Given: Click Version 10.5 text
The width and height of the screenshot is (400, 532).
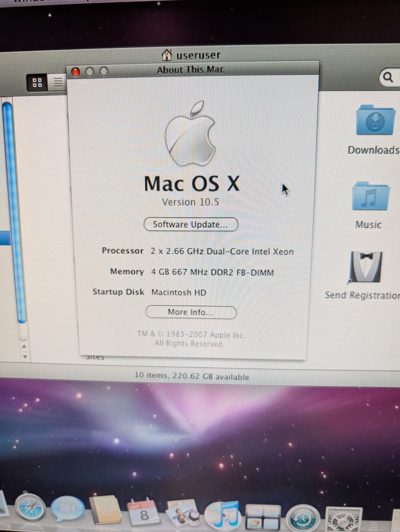Looking at the screenshot, I should [x=190, y=202].
